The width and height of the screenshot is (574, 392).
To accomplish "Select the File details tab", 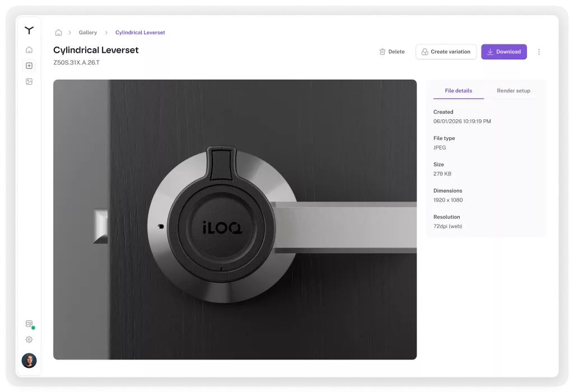I will click(458, 91).
